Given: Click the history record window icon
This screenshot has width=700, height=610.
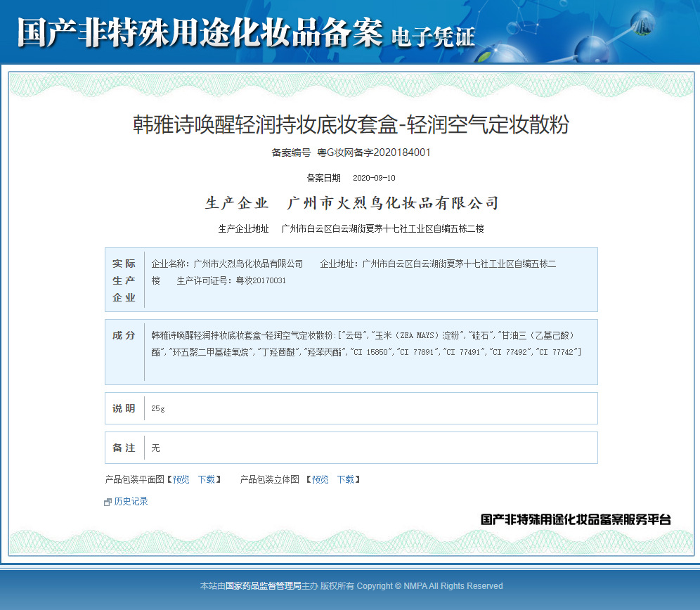Looking at the screenshot, I should pos(108,502).
